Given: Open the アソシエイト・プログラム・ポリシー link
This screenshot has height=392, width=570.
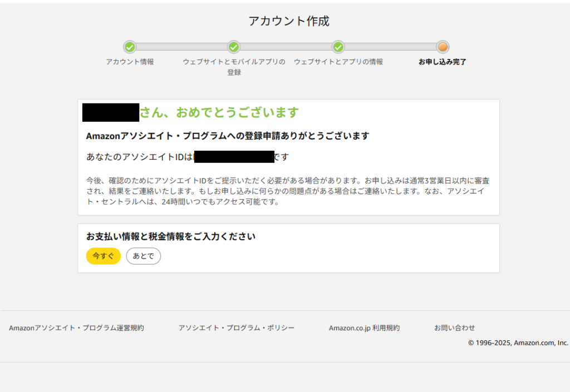Looking at the screenshot, I should pos(236,328).
